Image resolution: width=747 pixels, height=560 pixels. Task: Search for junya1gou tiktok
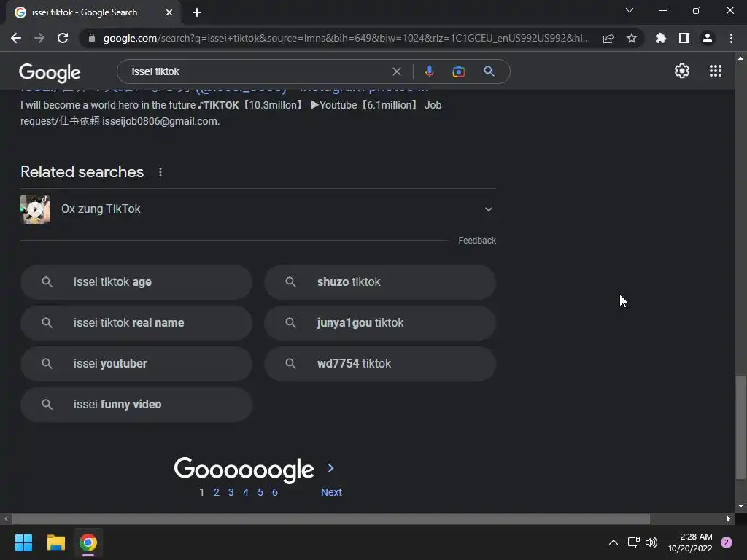(x=380, y=323)
